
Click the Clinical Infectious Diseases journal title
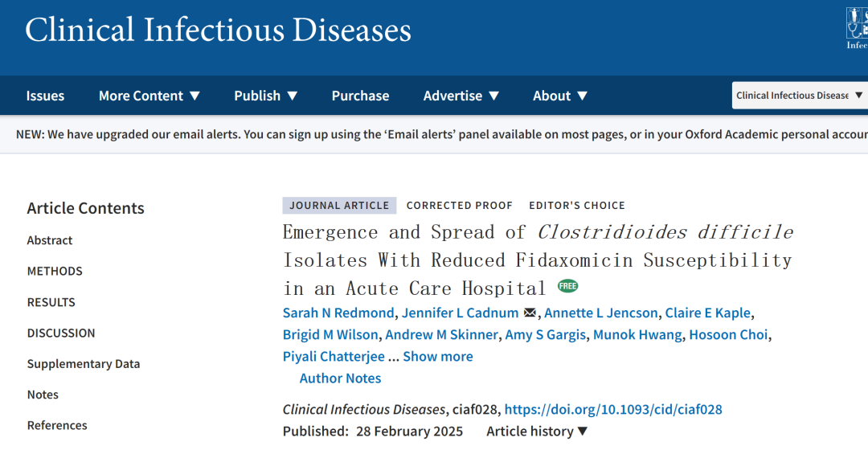coord(218,31)
